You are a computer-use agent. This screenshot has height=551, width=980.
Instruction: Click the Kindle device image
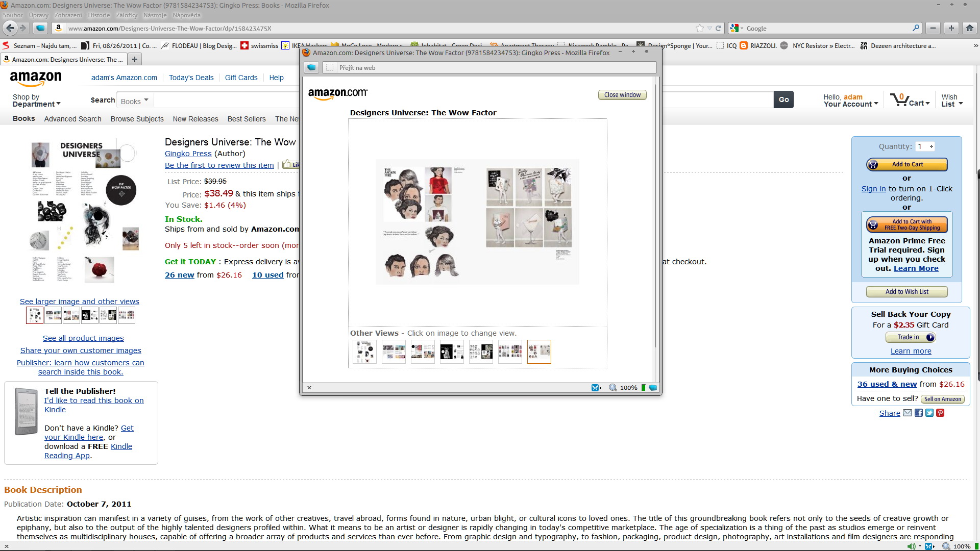26,411
